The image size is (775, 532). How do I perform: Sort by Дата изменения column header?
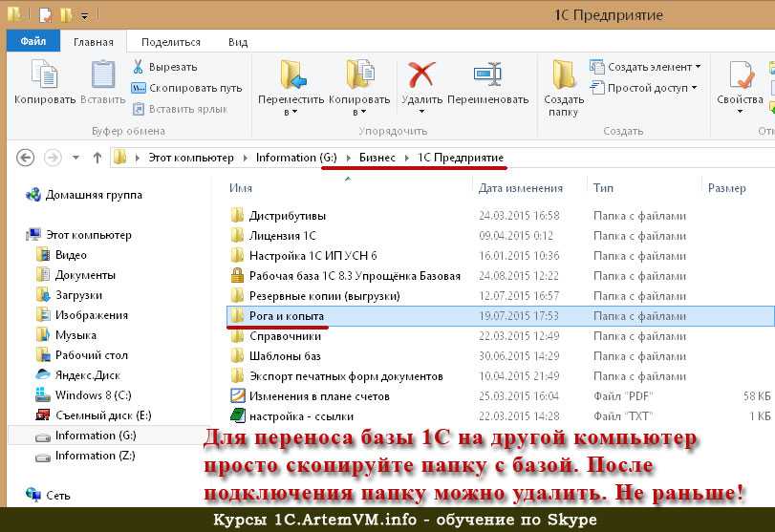point(521,188)
